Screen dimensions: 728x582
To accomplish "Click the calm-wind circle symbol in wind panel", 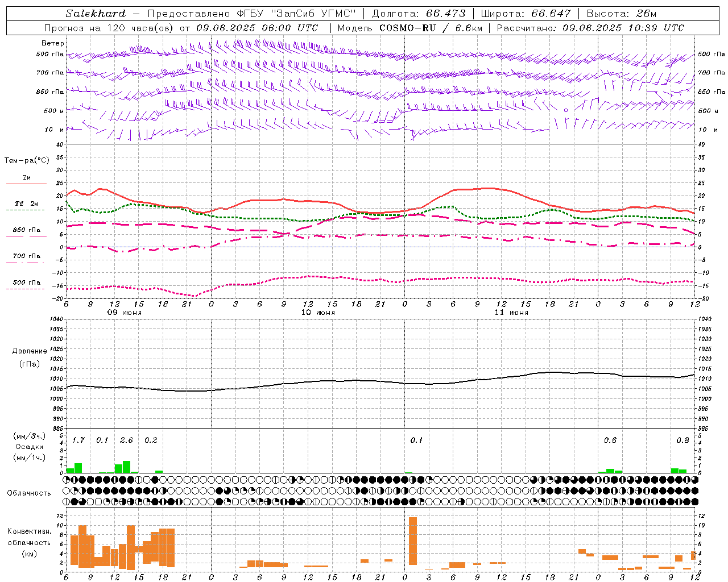I will pyautogui.click(x=566, y=110).
